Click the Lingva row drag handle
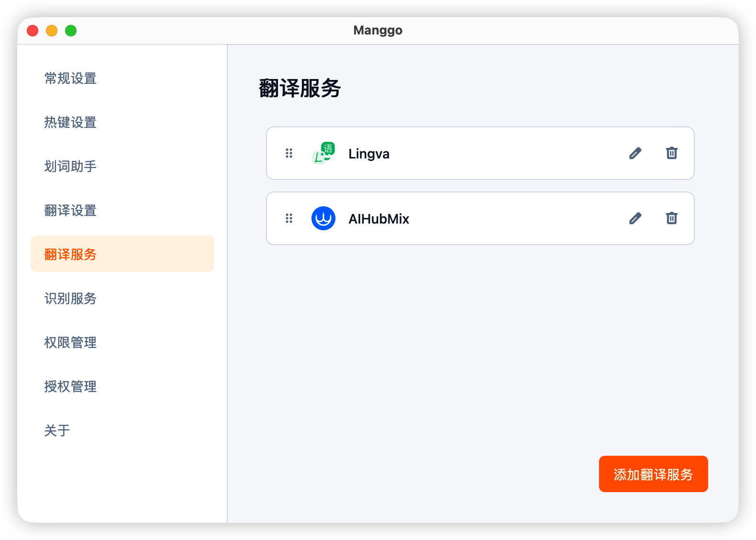Viewport: 756px width, 540px height. click(x=289, y=153)
